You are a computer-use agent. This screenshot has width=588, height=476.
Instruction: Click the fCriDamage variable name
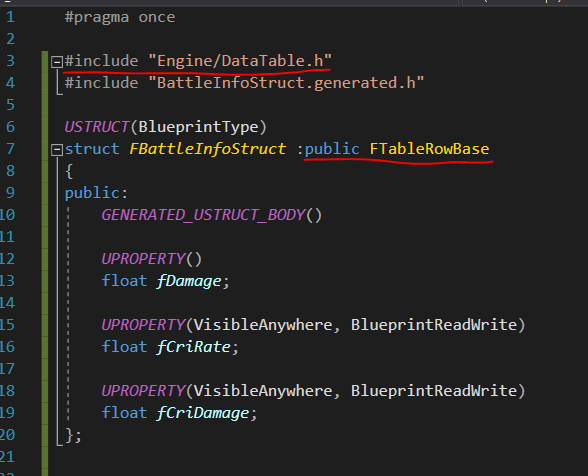coord(203,413)
